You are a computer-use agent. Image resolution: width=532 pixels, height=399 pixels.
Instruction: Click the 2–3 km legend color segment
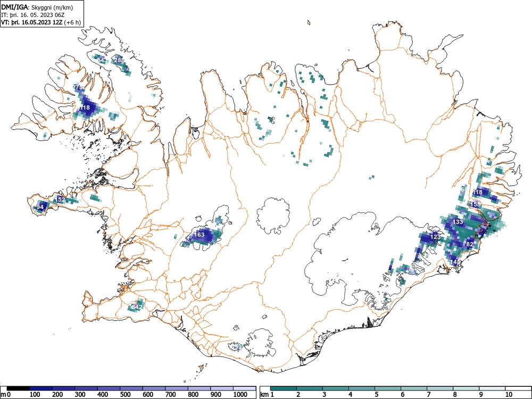310,388
